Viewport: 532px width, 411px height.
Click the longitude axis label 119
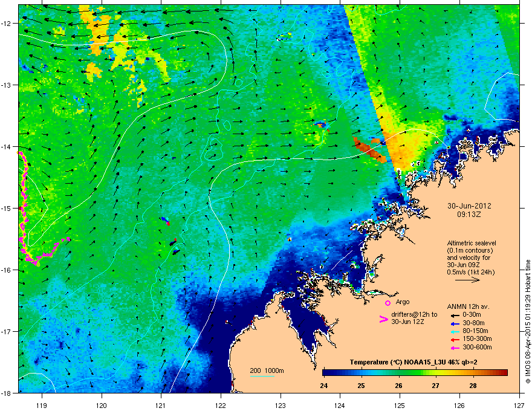[x=42, y=405]
